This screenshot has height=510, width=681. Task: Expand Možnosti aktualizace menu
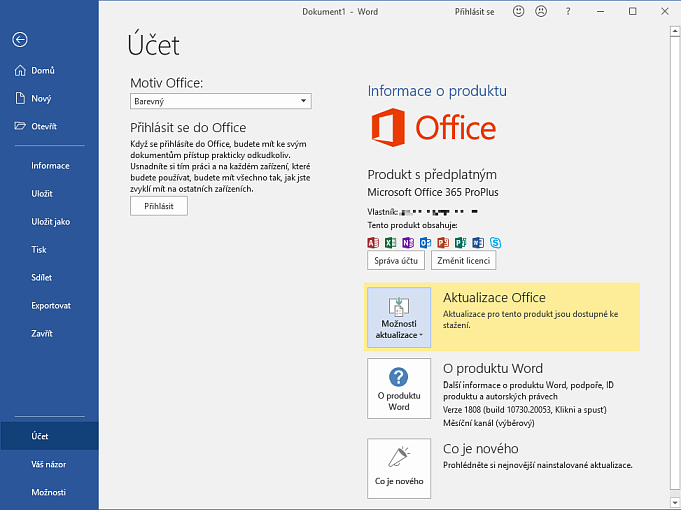[399, 317]
